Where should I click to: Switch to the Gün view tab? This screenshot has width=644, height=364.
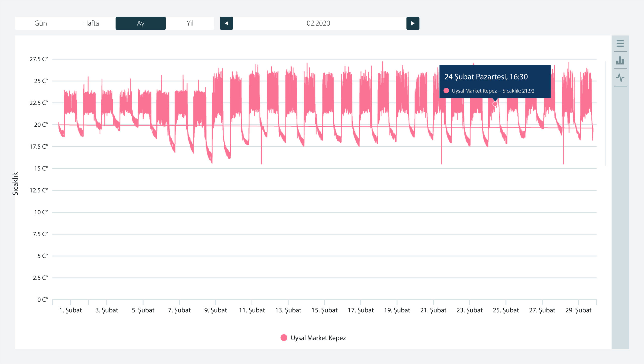pos(41,23)
